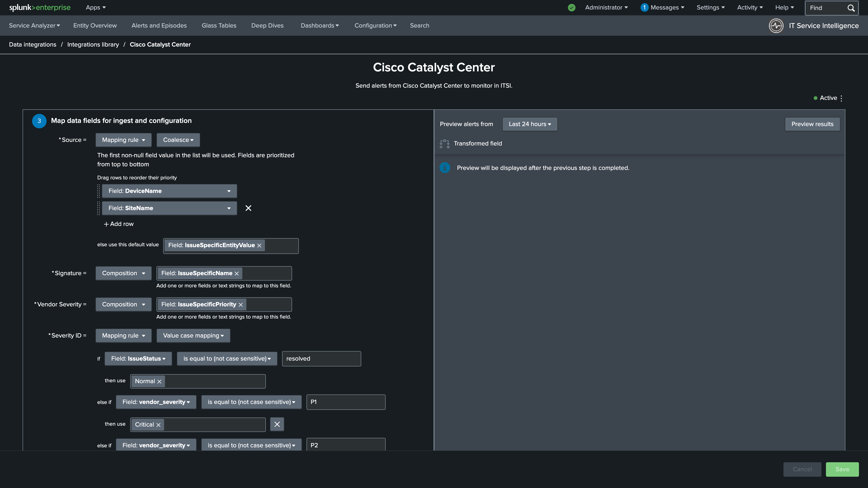This screenshot has height=488, width=868.
Task: Open the Apps dropdown menu
Action: point(96,7)
